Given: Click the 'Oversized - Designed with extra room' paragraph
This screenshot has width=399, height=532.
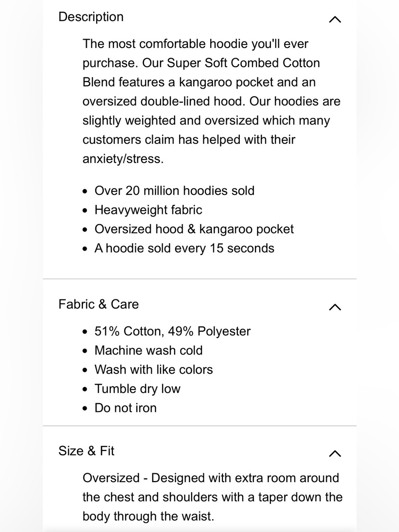Looking at the screenshot, I should [212, 497].
